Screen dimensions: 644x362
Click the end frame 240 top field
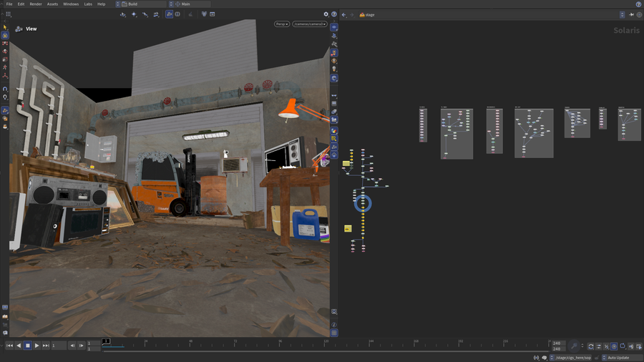[559, 343]
